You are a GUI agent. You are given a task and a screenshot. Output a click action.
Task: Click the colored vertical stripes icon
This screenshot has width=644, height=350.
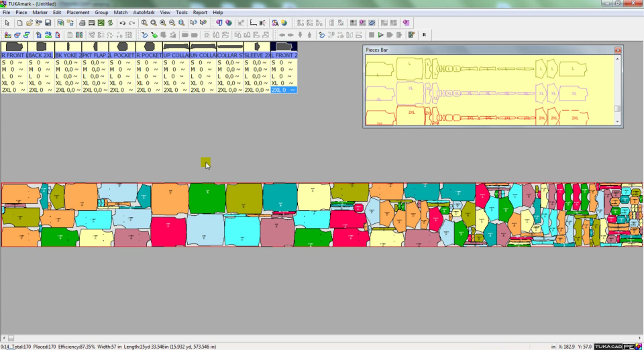79,35
